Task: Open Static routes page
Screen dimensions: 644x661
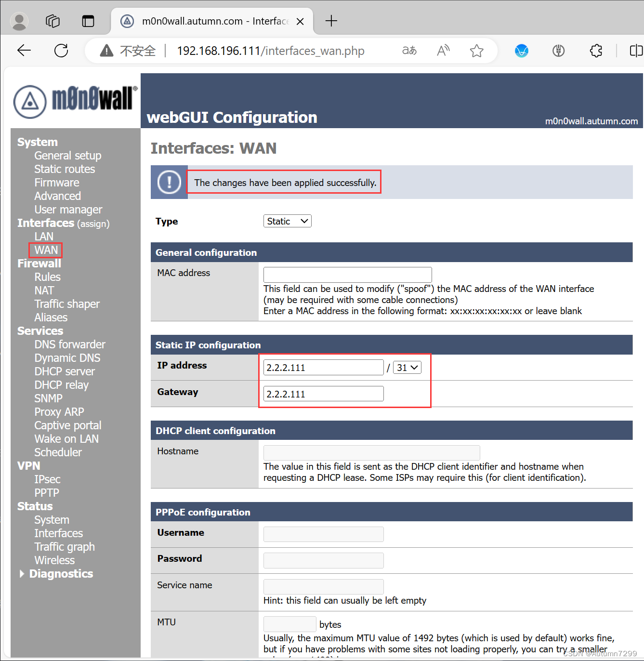Action: 65,169
